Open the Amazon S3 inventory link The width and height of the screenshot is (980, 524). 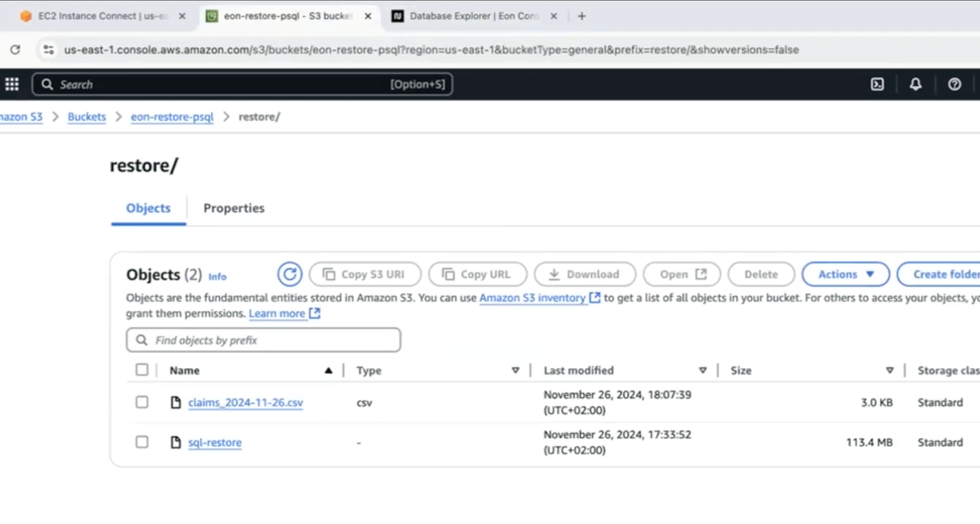click(532, 297)
